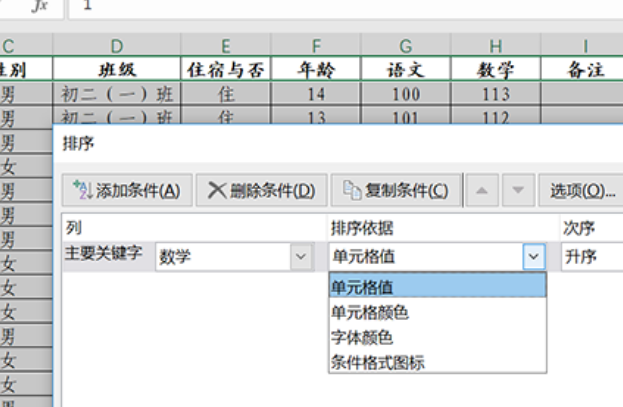Open the sort Options (选项) button
623x407 pixels.
tap(581, 190)
